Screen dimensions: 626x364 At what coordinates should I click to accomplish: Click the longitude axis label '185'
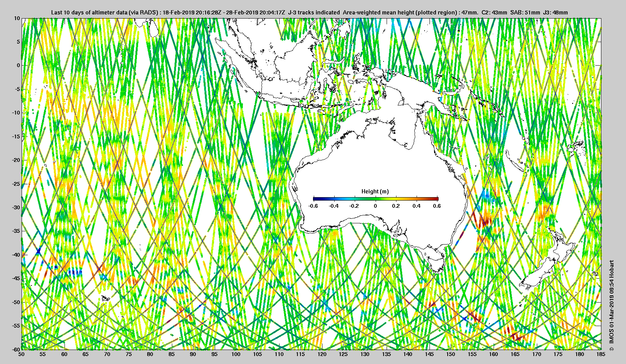(601, 354)
